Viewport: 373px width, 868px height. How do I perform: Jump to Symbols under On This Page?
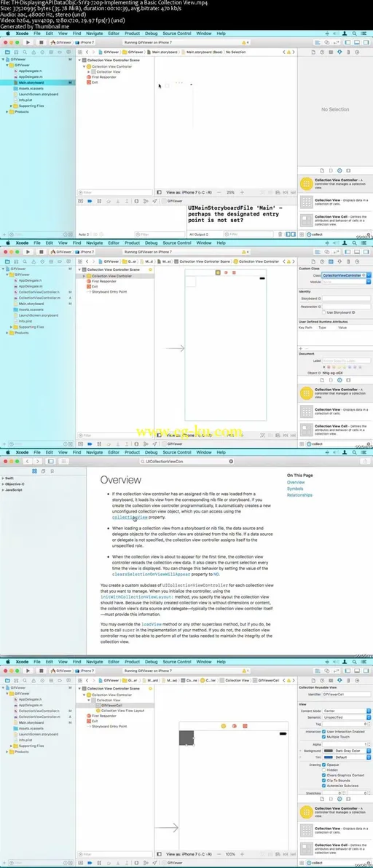coord(294,489)
